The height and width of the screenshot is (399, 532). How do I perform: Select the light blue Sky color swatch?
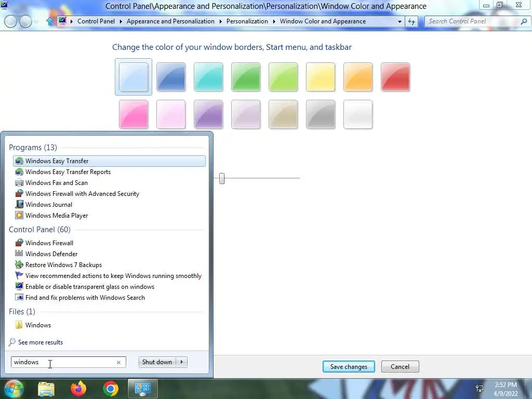pyautogui.click(x=134, y=77)
